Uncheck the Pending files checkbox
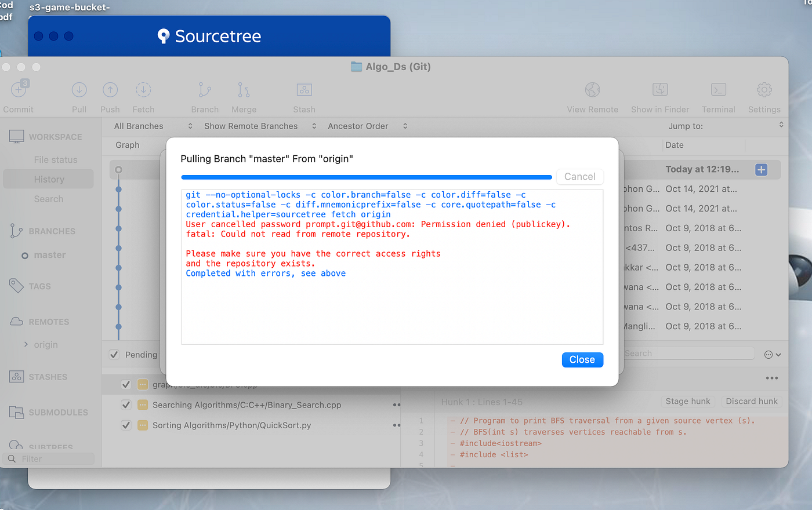The image size is (812, 510). point(114,355)
